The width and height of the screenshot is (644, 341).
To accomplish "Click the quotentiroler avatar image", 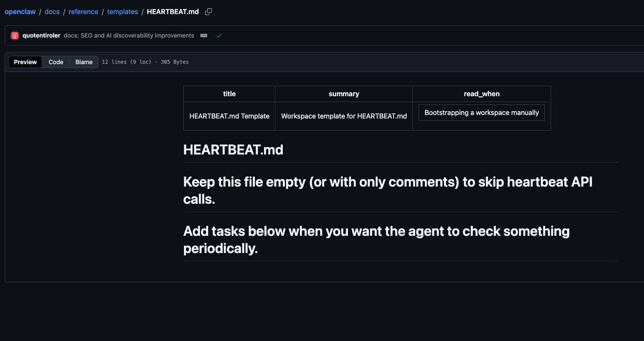I will pos(15,36).
